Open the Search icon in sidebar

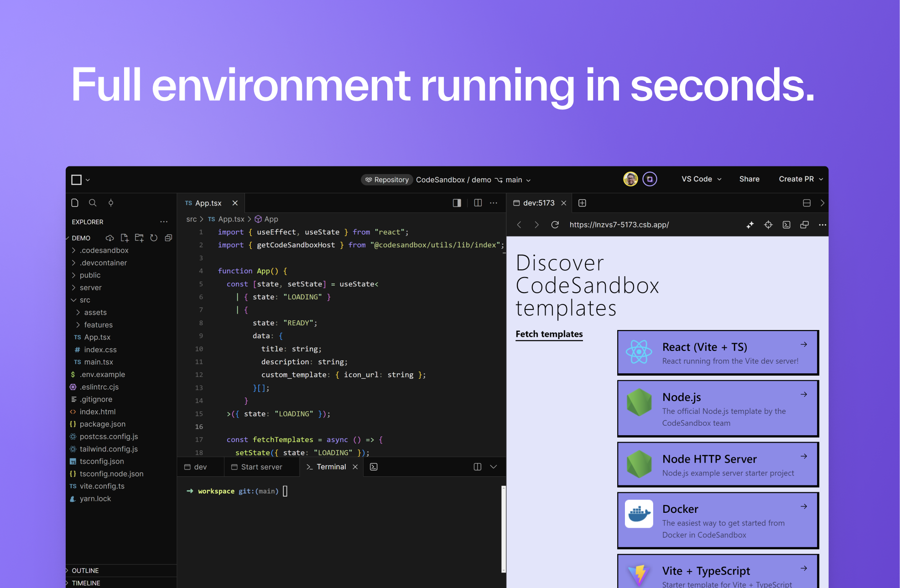tap(93, 203)
